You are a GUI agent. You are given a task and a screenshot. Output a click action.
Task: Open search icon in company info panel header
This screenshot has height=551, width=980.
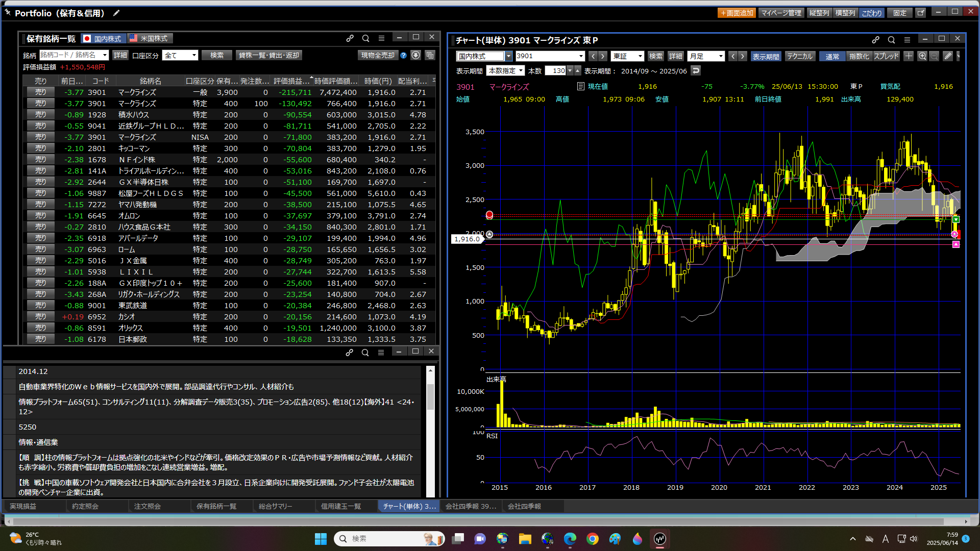(x=365, y=352)
